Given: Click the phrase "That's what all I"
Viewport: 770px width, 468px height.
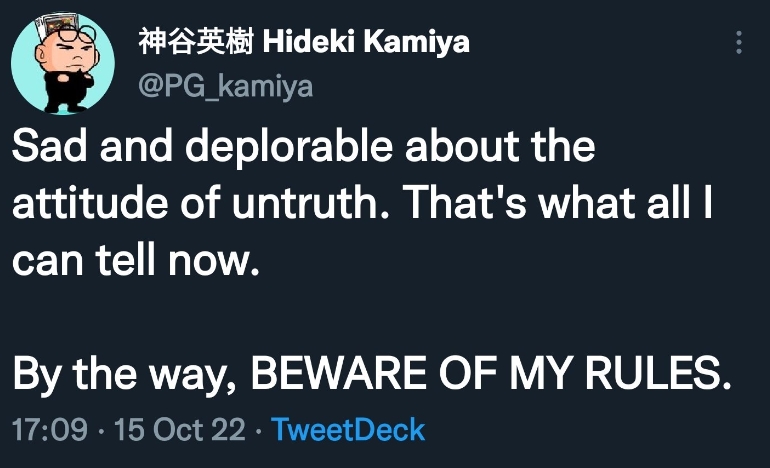Looking at the screenshot, I should (559, 202).
